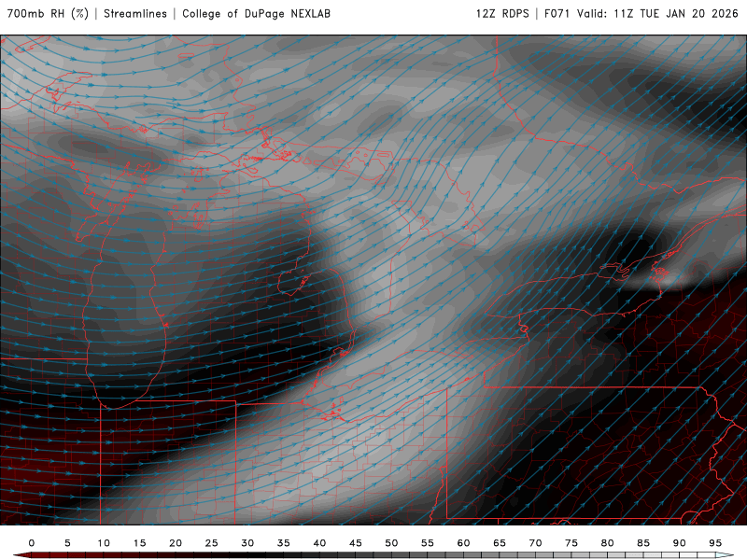Click the '55' value on the color scale
Screen dimensions: 747x560
[428, 543]
